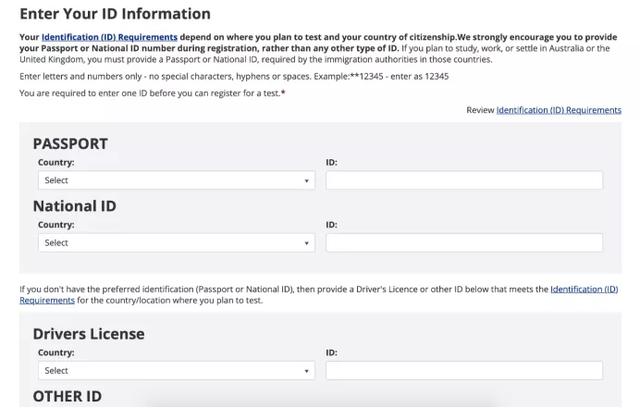Screen dimensions: 640x408
Task: Click the Enter Your ID Information title
Action: tap(115, 14)
